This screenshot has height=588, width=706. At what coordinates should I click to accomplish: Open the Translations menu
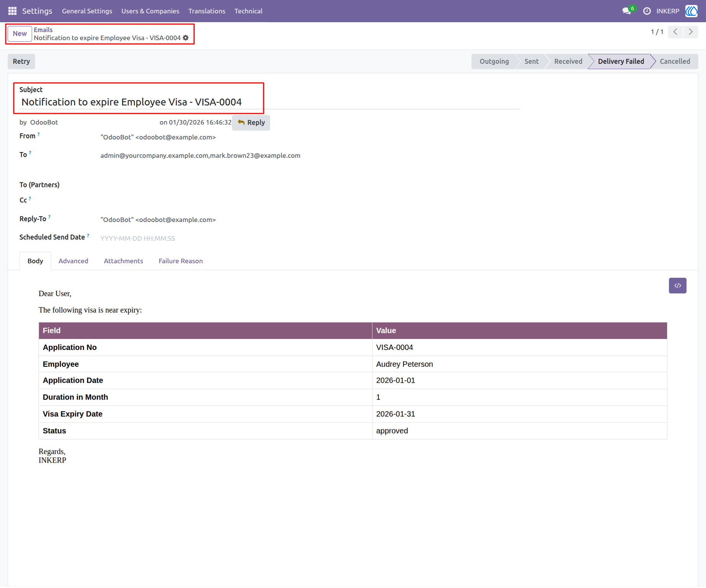[207, 11]
